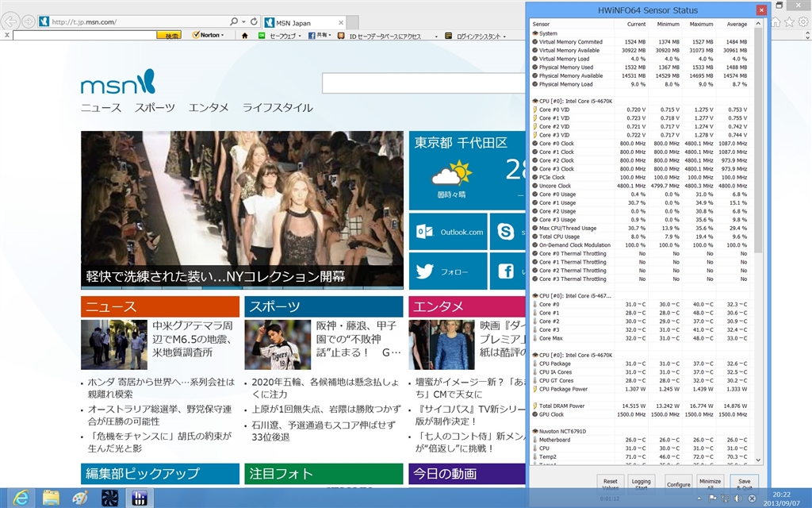Open the ライフスタイル menu on MSN
The width and height of the screenshot is (812, 508).
(x=277, y=108)
